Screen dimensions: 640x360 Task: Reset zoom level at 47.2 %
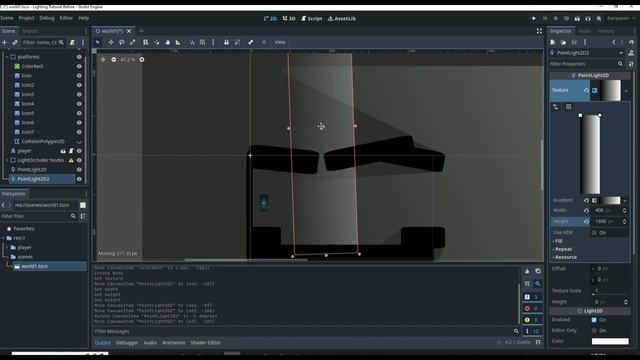pos(128,60)
